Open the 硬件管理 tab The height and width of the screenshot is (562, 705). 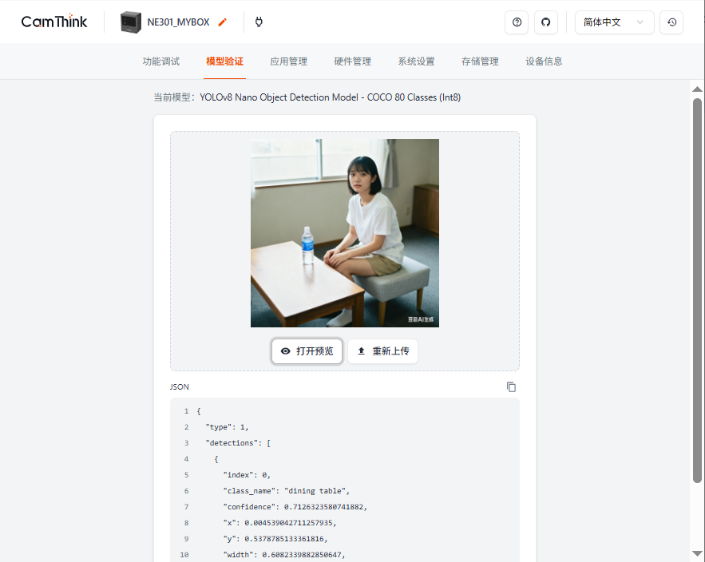(x=352, y=62)
